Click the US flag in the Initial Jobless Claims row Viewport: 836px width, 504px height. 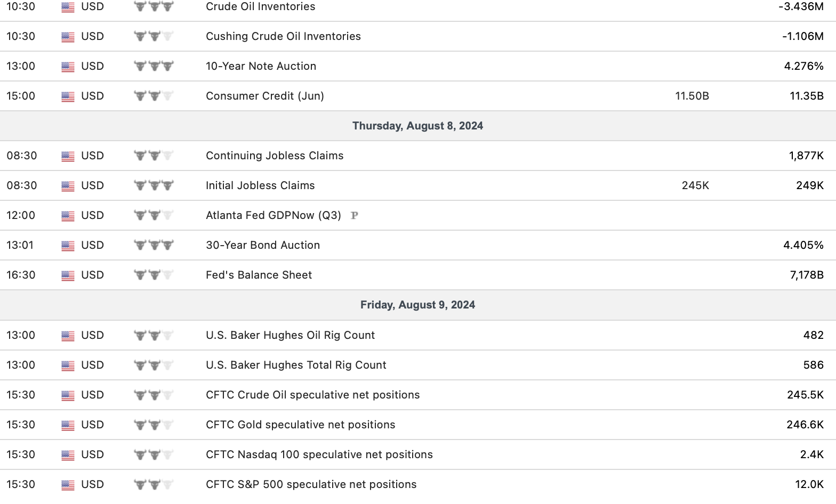68,186
